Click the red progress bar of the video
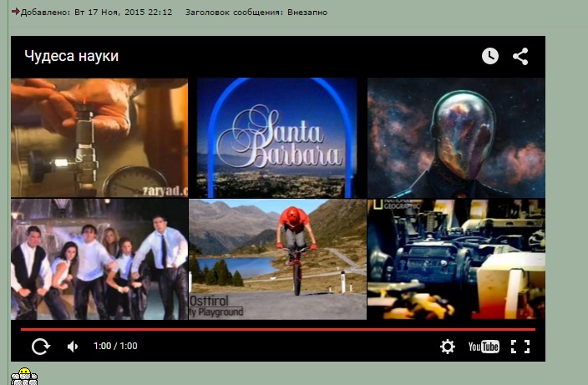This screenshot has width=588, height=385. point(278,330)
